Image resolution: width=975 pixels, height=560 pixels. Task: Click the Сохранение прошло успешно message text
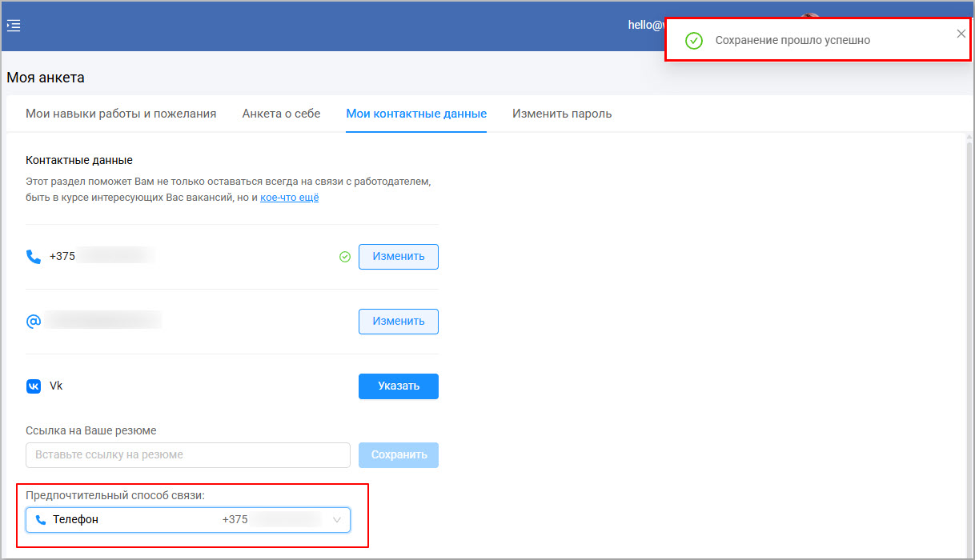792,40
